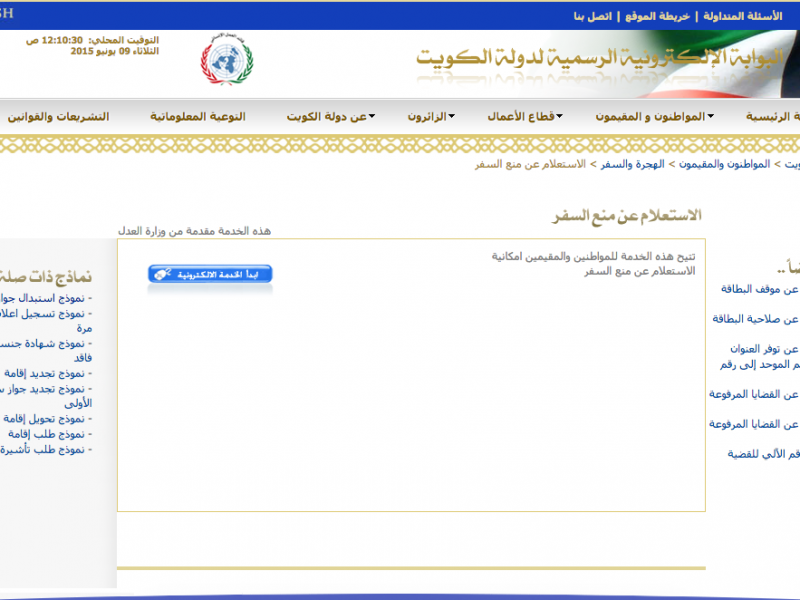800x600 pixels.
Task: Click the نماذج ذات صلة sidebar heading
Action: coord(46,277)
